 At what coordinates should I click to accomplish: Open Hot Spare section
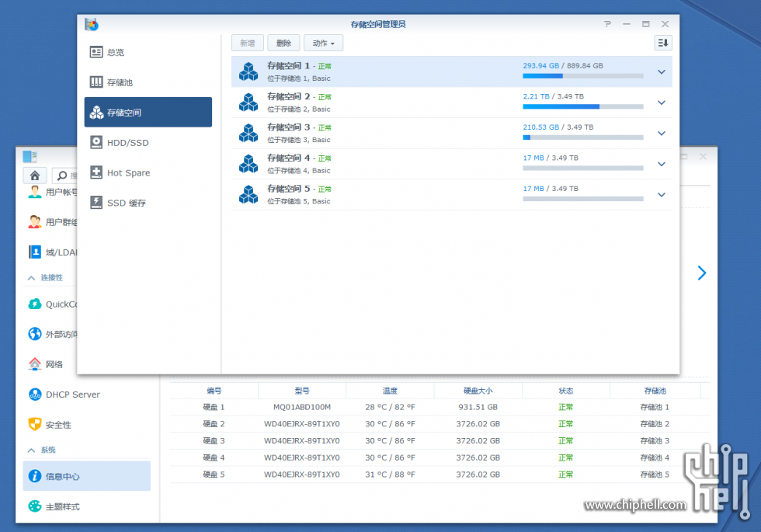(148, 172)
